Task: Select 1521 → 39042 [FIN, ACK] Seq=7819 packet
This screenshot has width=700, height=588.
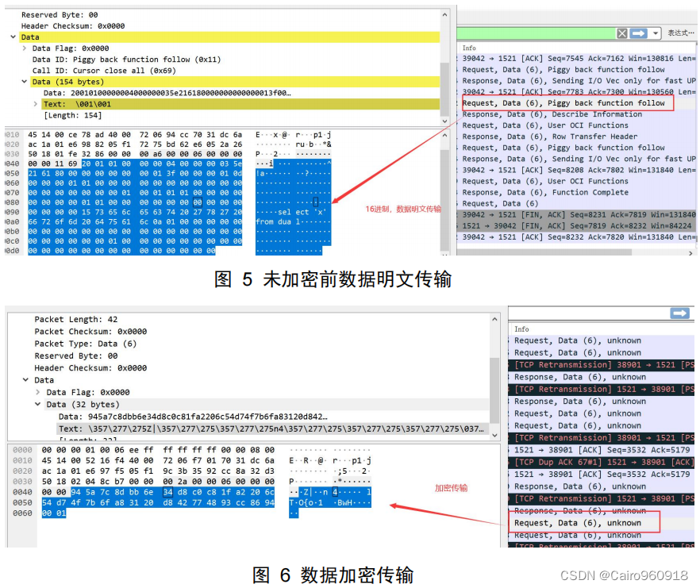Action: (576, 226)
